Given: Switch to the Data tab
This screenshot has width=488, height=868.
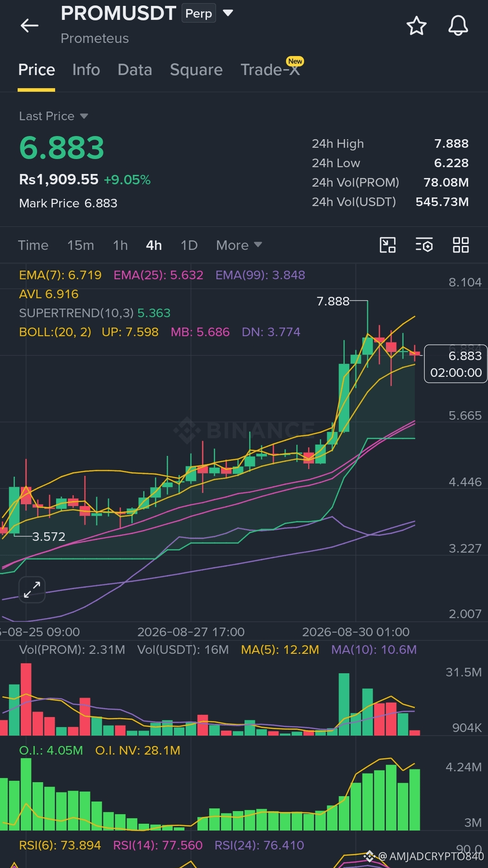Looking at the screenshot, I should click(x=135, y=70).
